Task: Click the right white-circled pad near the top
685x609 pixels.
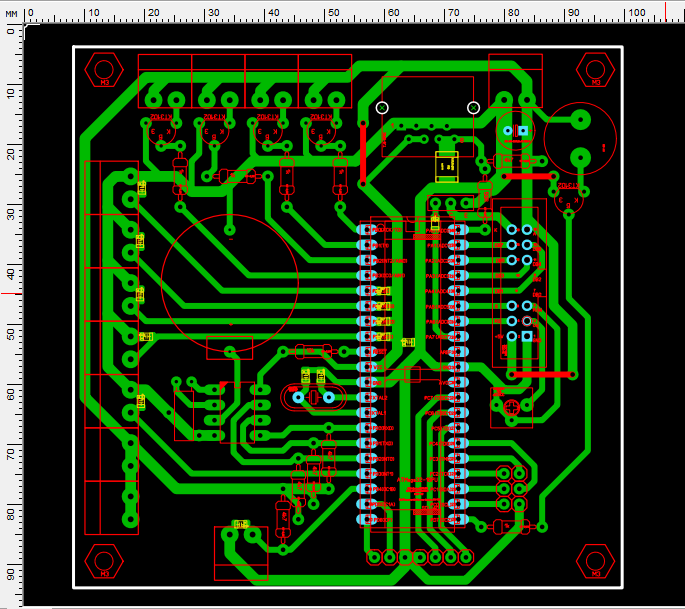Action: coord(474,107)
